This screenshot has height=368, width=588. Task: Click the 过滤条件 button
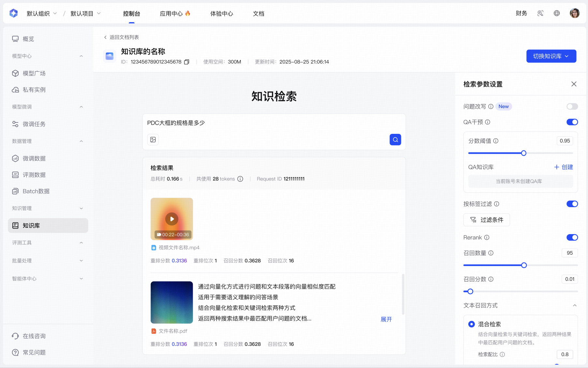486,220
